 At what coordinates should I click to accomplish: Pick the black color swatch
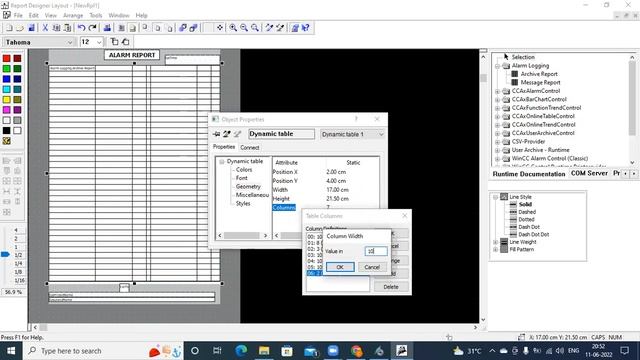pyautogui.click(x=7, y=131)
